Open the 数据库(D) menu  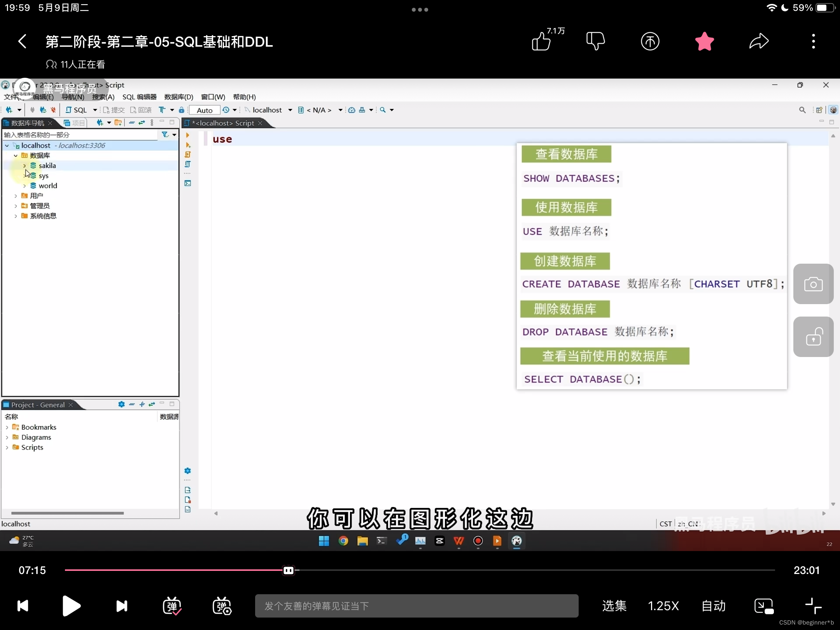[x=178, y=97]
